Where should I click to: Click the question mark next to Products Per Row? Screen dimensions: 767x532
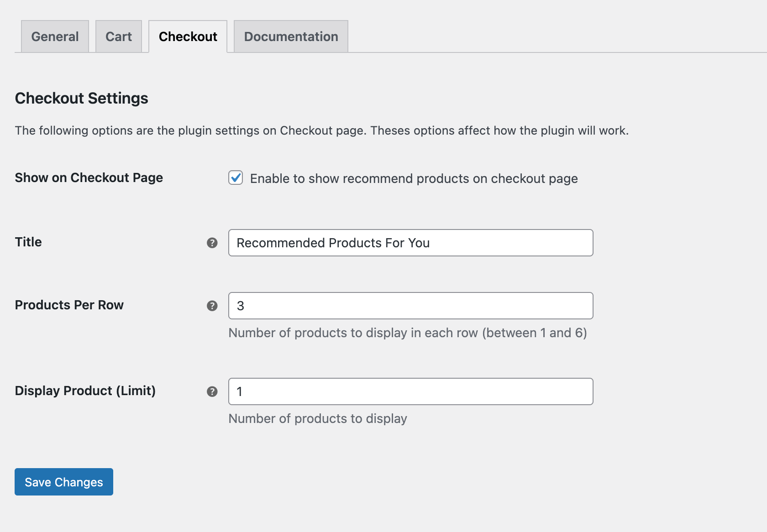[x=212, y=306]
